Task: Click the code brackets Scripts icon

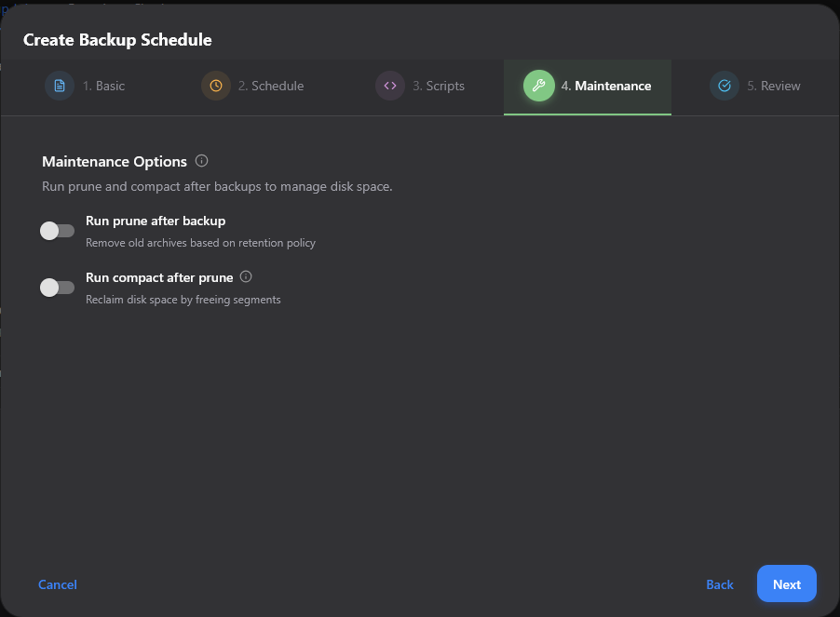Action: (390, 86)
